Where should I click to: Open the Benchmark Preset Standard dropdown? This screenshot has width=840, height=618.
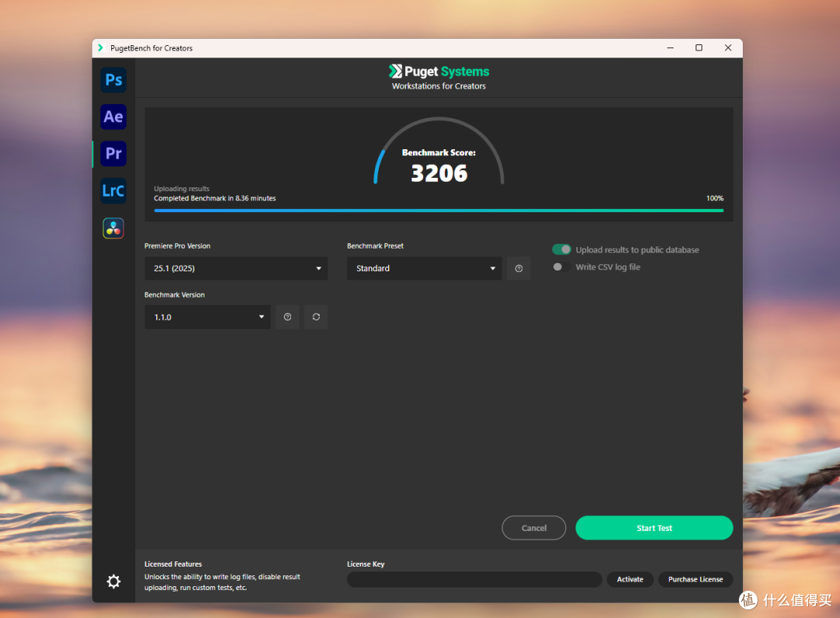coord(425,268)
